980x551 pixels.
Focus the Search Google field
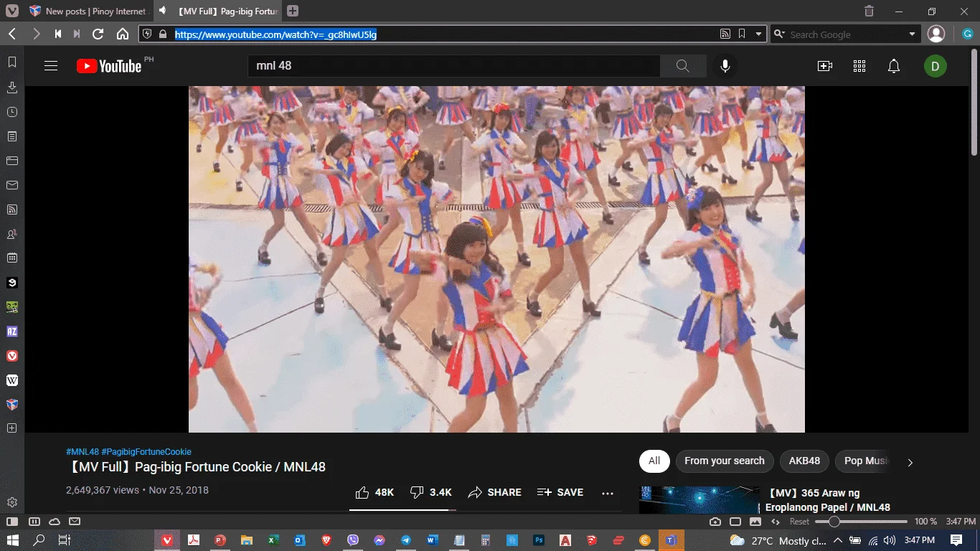click(847, 34)
